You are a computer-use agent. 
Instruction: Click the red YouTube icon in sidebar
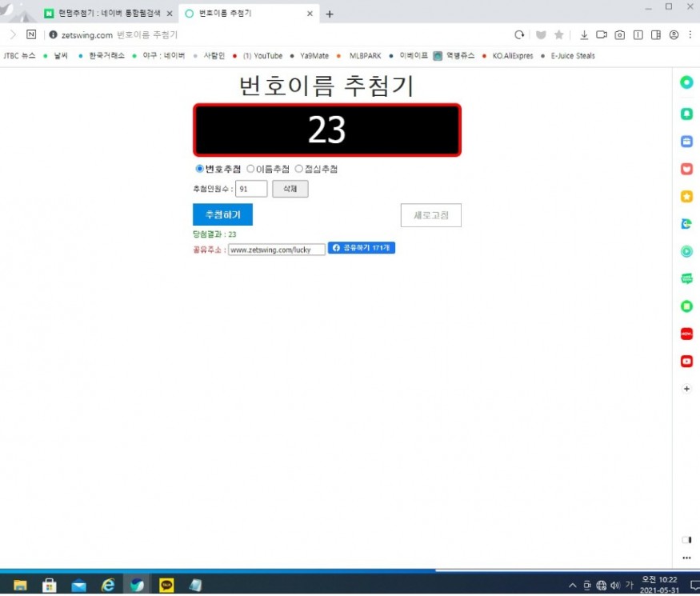[x=686, y=362]
